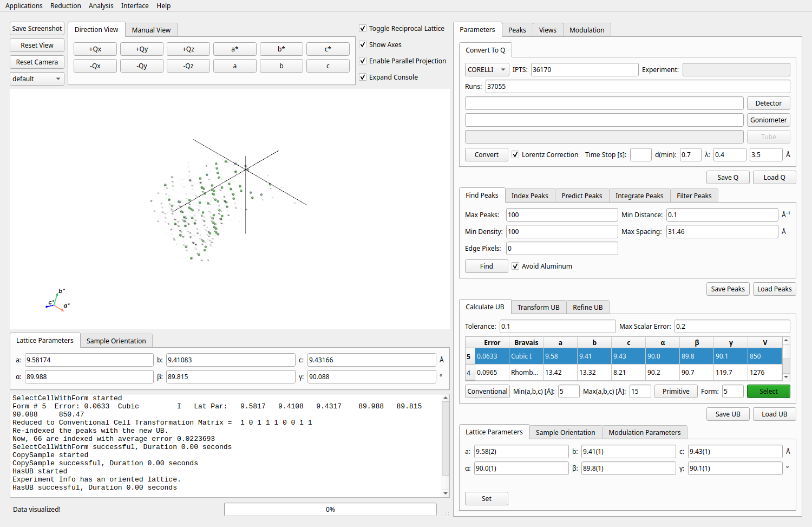Screen dimensions: 812x527
Task: Click the Find peaks button
Action: pyautogui.click(x=487, y=266)
